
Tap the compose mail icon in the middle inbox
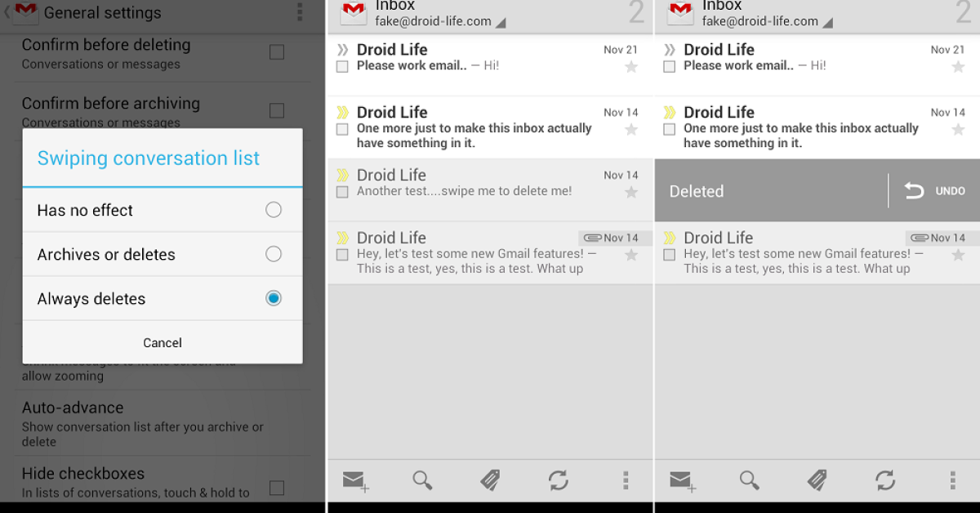(355, 481)
